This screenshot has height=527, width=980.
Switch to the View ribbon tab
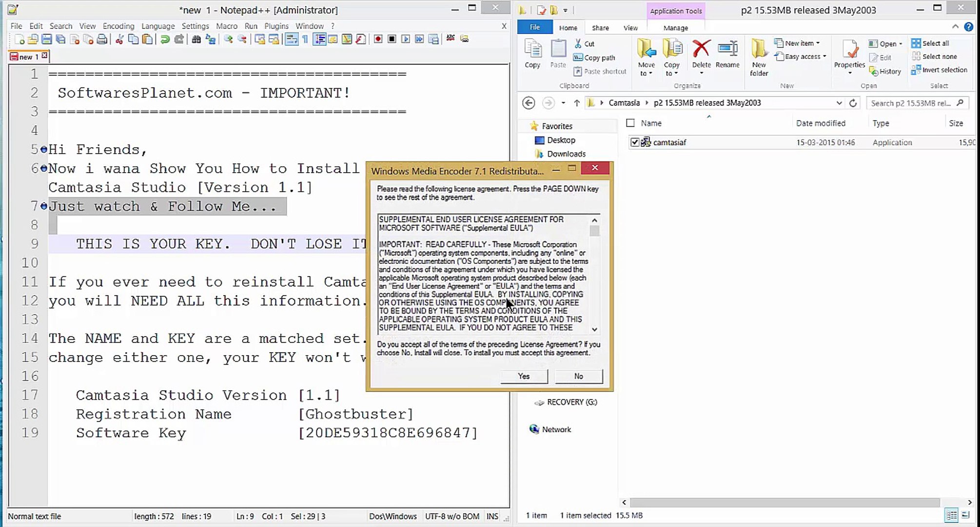pyautogui.click(x=630, y=28)
